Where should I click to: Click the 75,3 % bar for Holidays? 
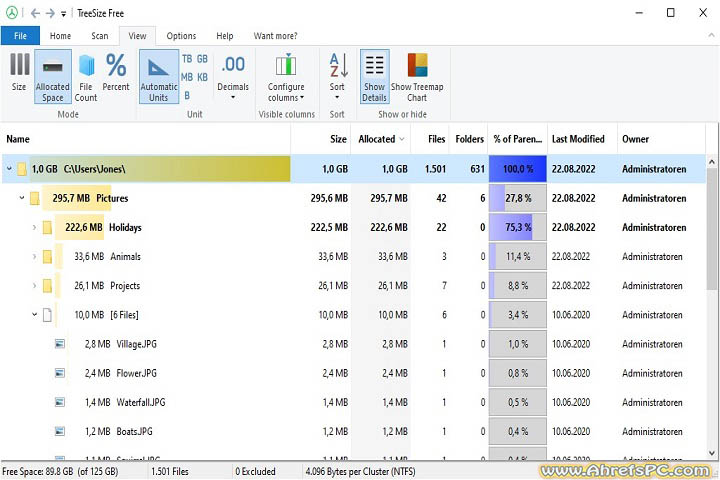tap(518, 227)
